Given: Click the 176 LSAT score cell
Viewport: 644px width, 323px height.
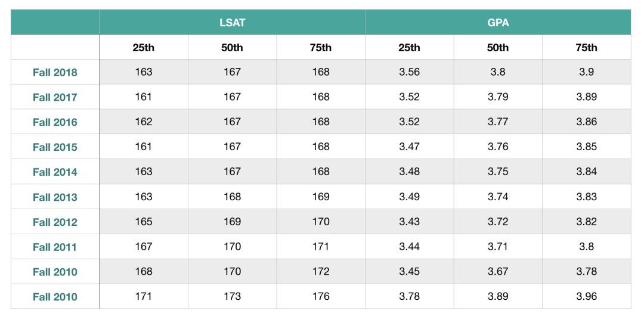Looking at the screenshot, I should pos(321,296).
